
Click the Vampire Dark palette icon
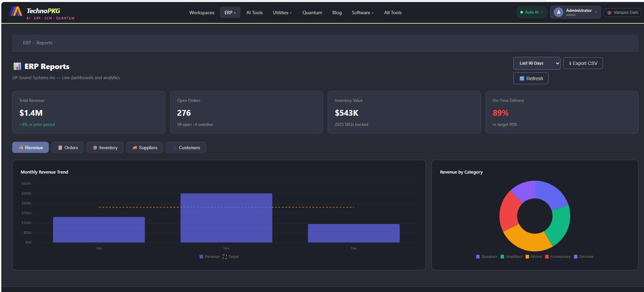609,13
